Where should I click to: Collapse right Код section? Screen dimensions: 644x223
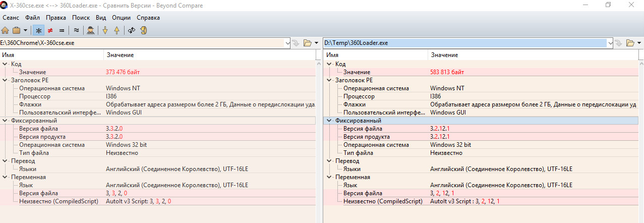[x=329, y=64]
